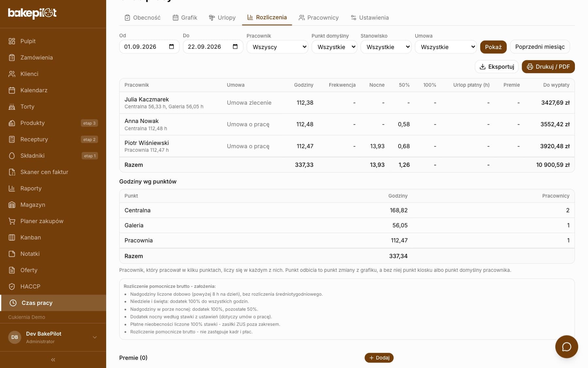
Task: Open the chat bubble support widget
Action: tap(566, 347)
